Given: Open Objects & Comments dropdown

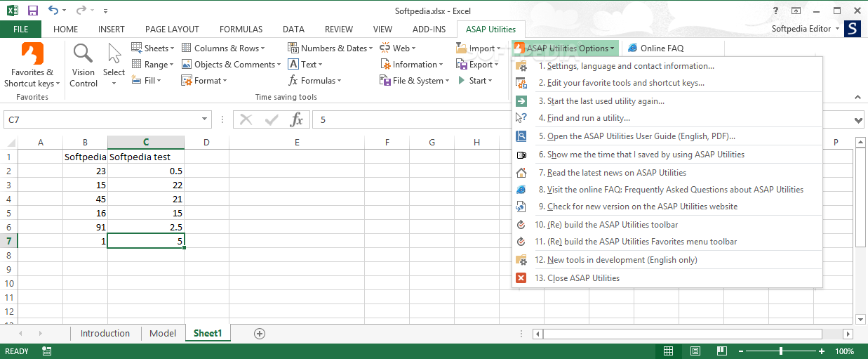Looking at the screenshot, I should point(232,65).
